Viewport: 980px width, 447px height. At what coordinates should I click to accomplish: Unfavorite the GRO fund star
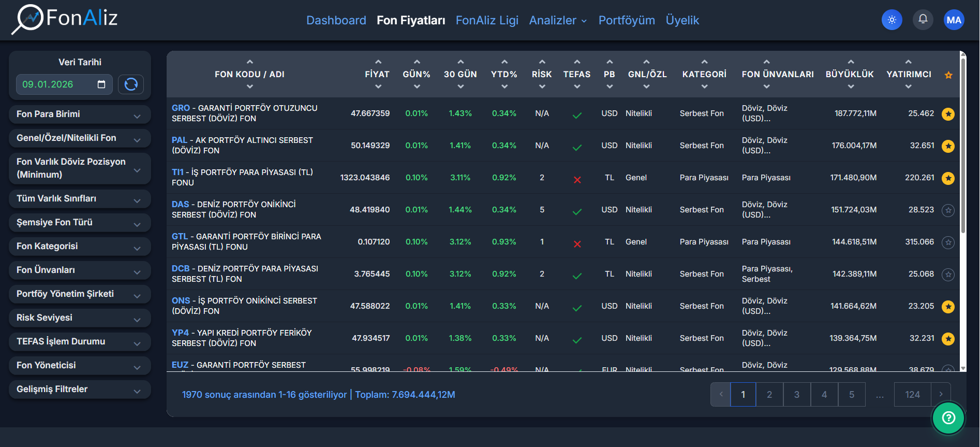948,114
